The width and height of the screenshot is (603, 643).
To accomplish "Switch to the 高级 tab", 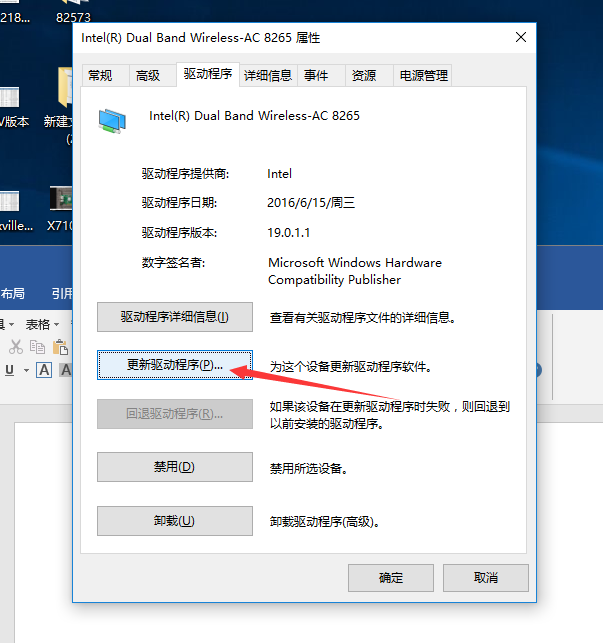I will click(x=148, y=75).
